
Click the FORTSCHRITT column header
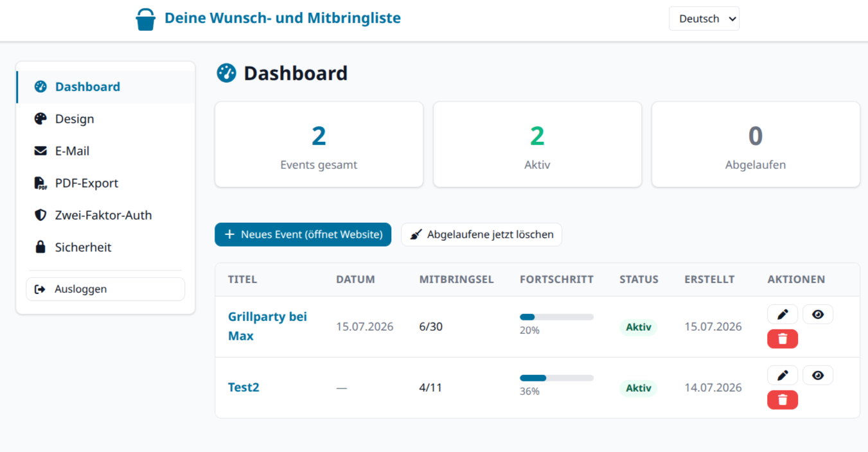point(556,279)
